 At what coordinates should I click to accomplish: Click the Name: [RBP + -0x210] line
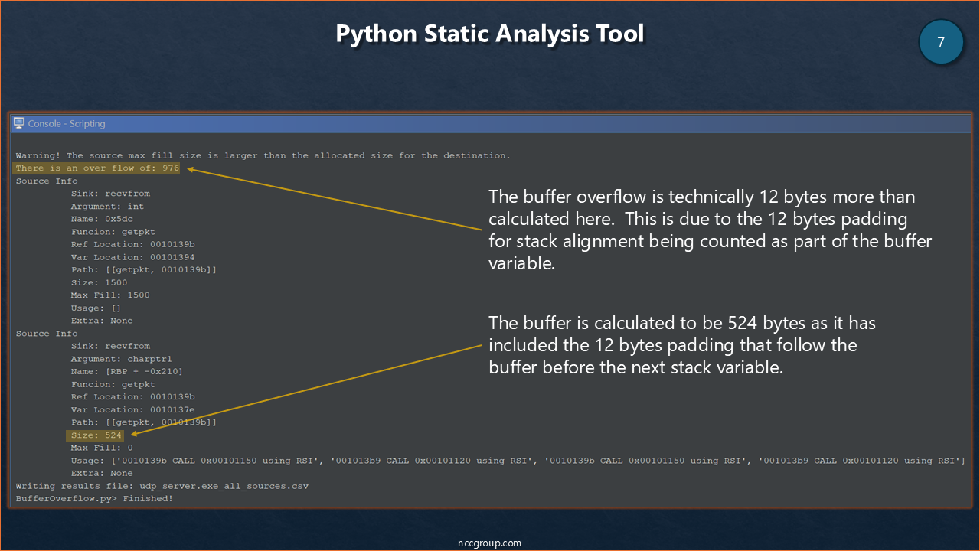tap(127, 372)
